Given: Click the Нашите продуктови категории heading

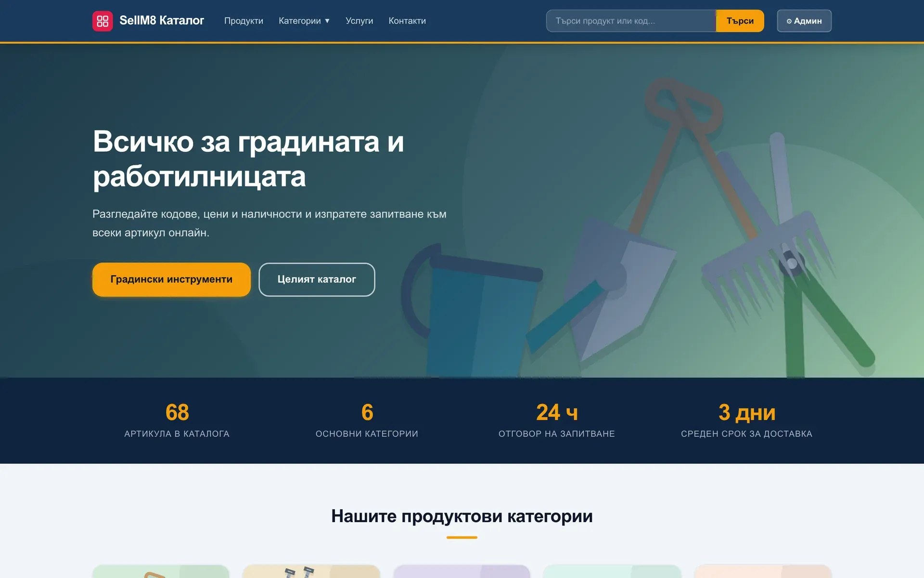Looking at the screenshot, I should [462, 516].
